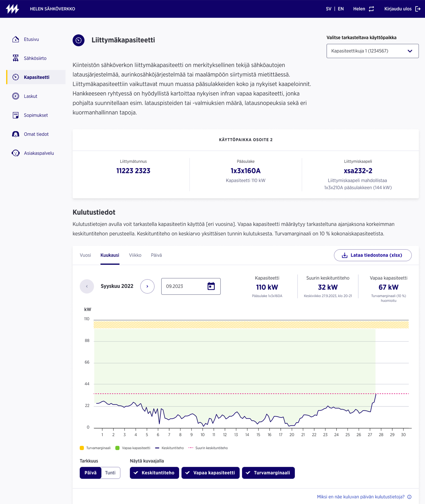Open Sähkösiirto in the sidebar menu
Viewport: 425px width, 504px height.
[36, 58]
